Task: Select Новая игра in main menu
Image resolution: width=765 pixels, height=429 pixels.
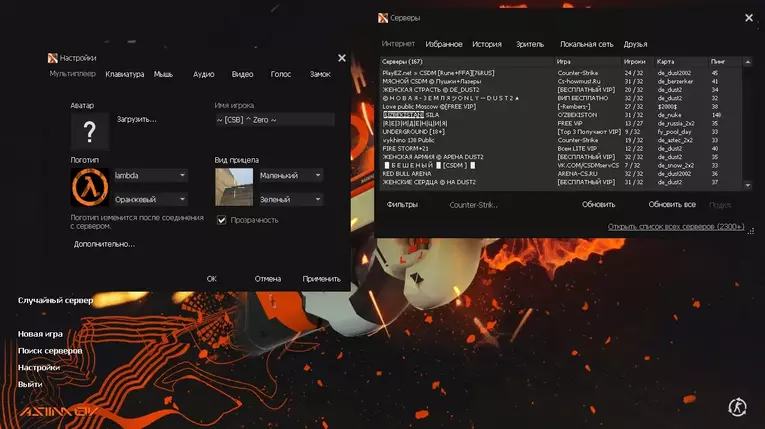Action: (40, 334)
